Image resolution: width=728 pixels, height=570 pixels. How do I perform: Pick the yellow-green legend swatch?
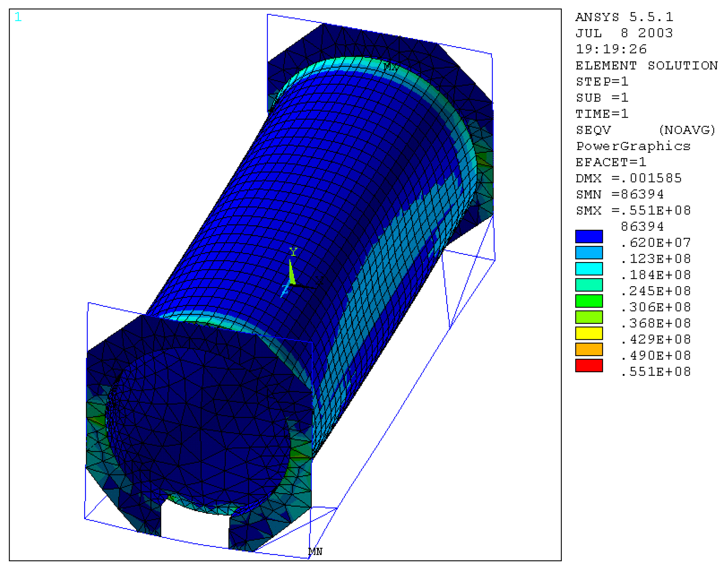(589, 317)
